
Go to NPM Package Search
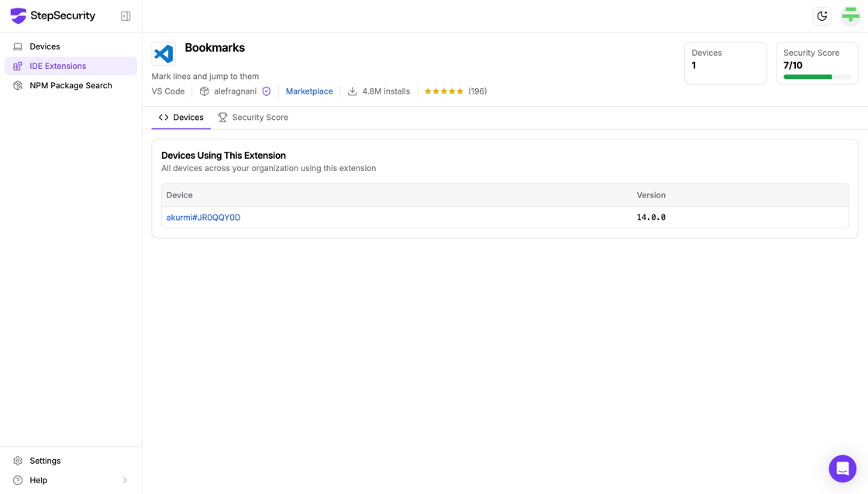coord(71,86)
